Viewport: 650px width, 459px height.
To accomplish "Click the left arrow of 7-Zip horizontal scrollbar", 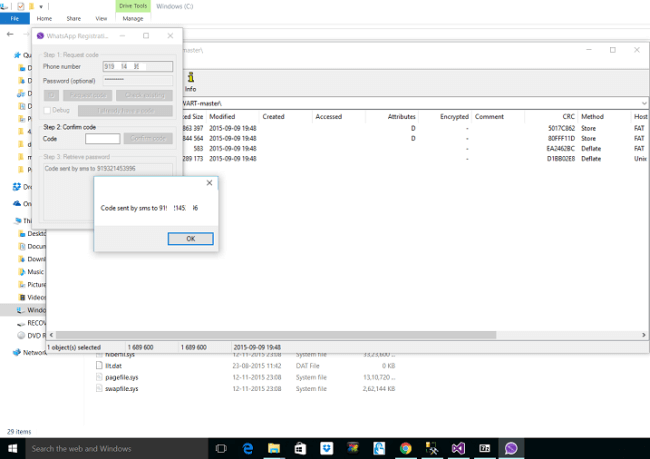I will [x=51, y=335].
